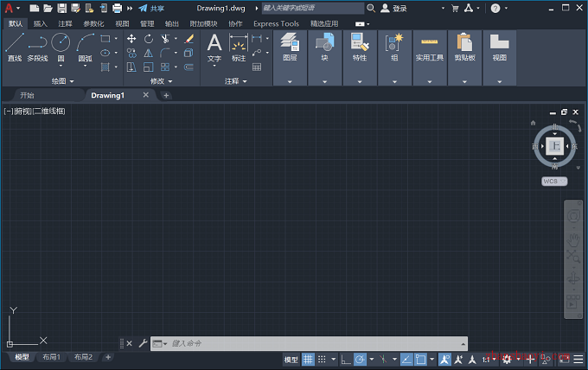Click the Sign in (登录) button

coord(394,9)
